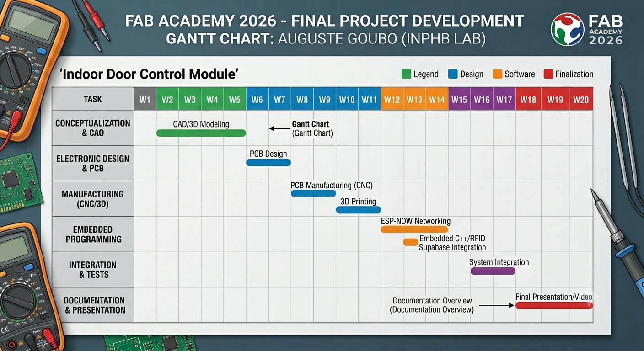
Task: Click the orange Software color swatch
Action: tap(497, 74)
